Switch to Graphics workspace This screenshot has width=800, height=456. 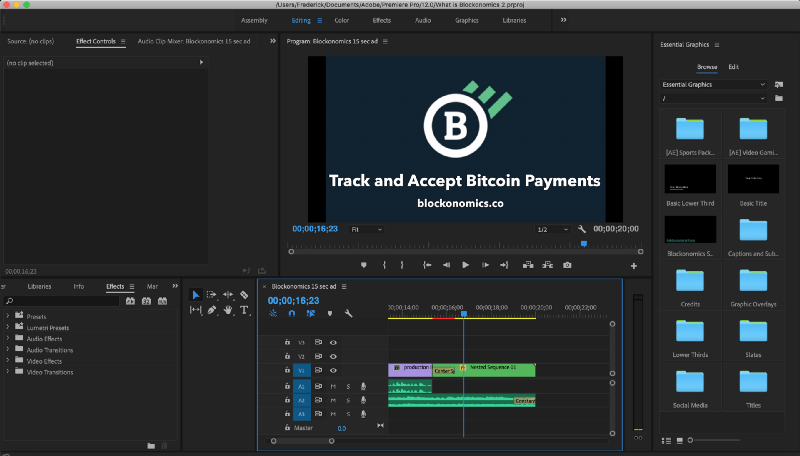[467, 20]
